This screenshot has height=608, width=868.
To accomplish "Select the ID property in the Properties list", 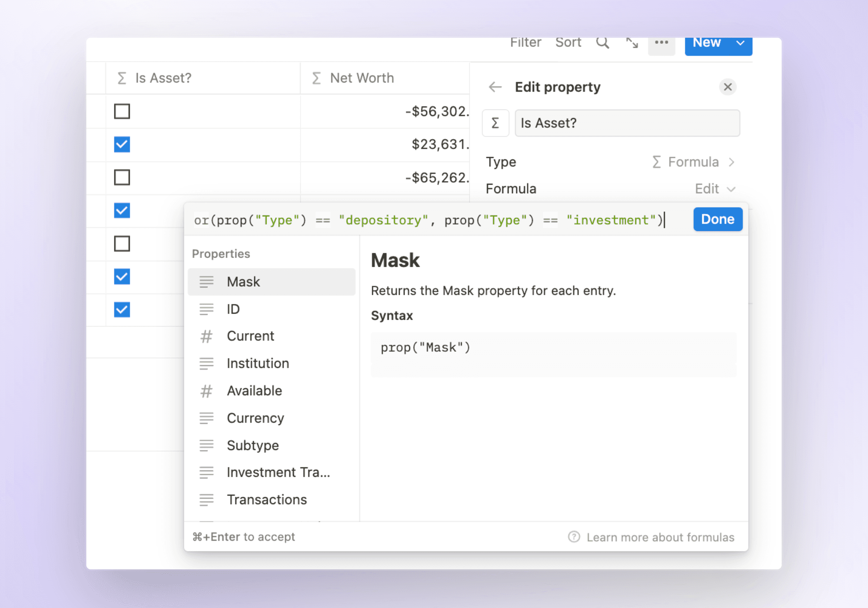I will 233,309.
